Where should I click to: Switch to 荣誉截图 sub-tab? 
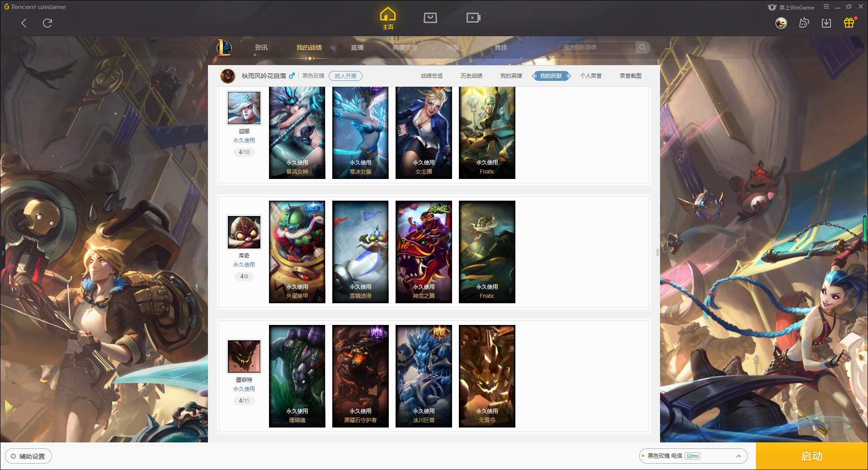631,76
